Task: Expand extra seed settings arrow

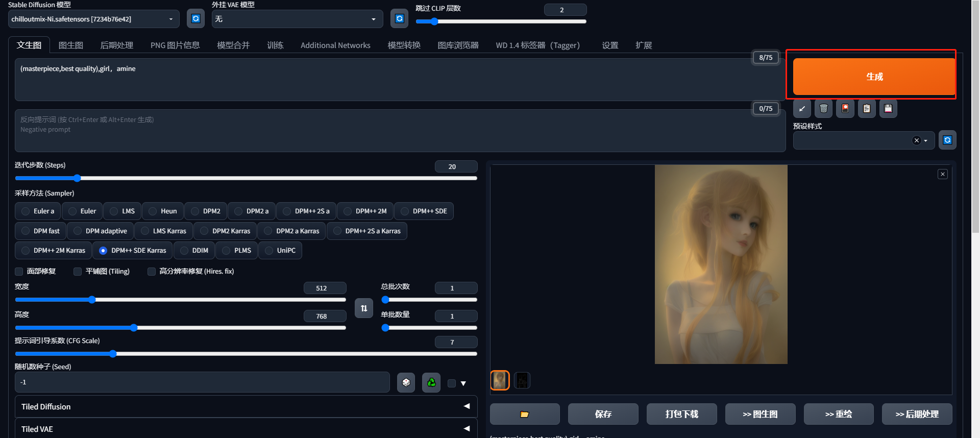Action: 463,383
